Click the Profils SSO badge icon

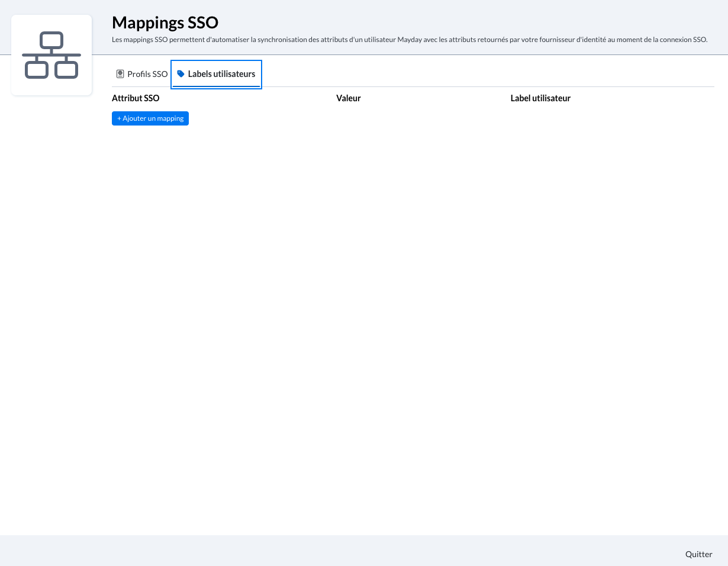click(120, 74)
